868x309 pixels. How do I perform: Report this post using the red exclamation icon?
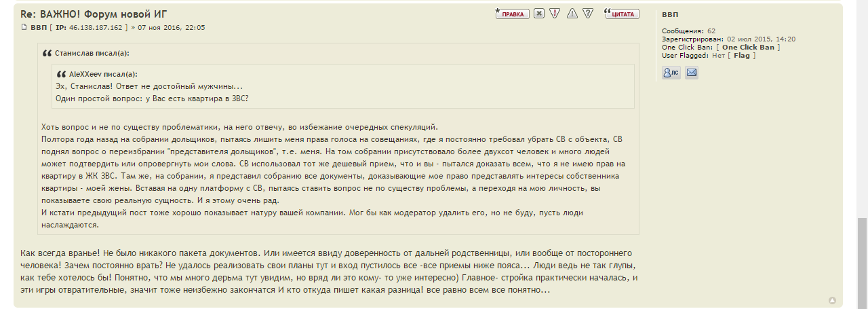555,14
